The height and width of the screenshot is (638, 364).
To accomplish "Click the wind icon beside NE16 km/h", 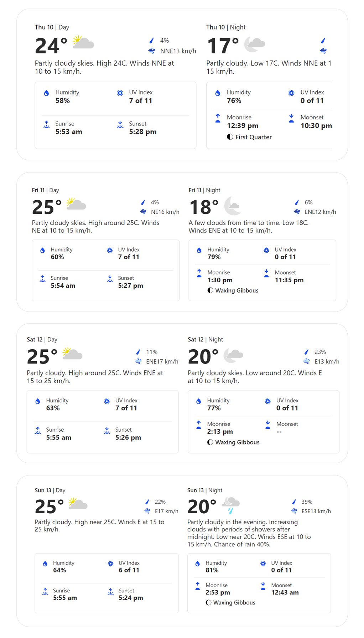I will click(143, 212).
